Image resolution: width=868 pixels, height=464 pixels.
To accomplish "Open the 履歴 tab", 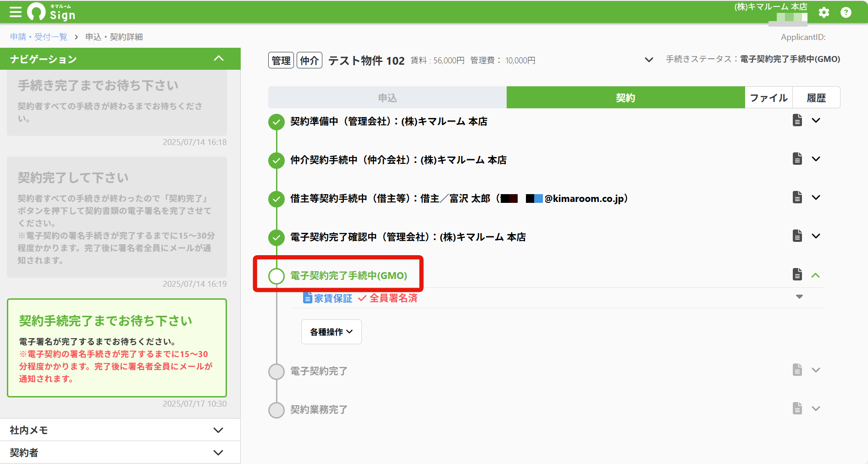I will [816, 98].
